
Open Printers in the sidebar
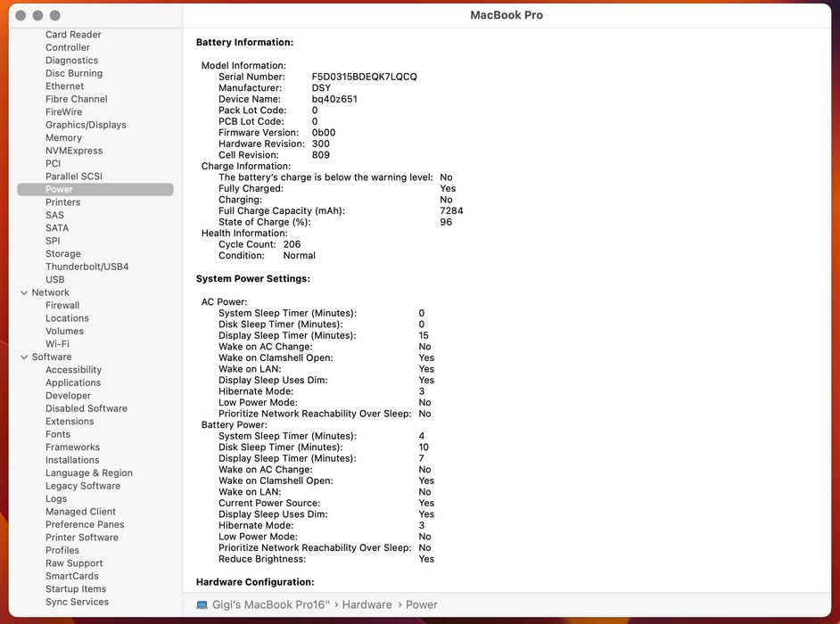tap(62, 202)
